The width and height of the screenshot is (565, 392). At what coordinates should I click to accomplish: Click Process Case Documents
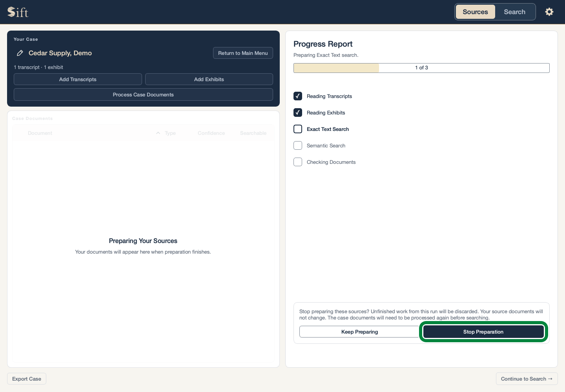point(143,94)
